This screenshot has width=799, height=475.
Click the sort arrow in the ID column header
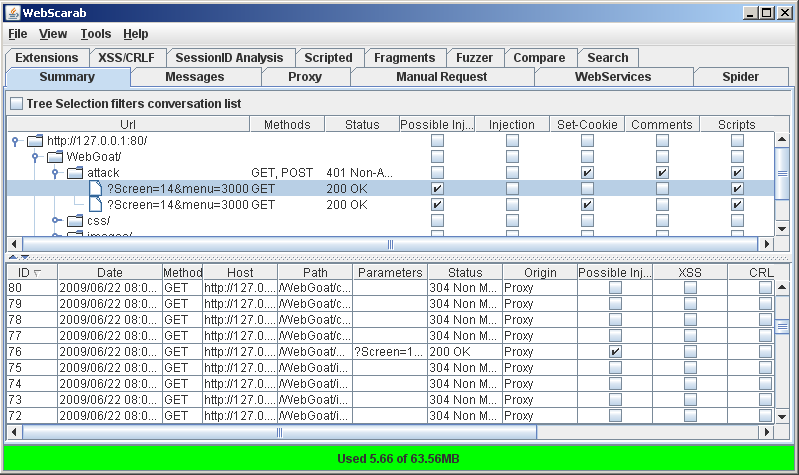[x=38, y=272]
